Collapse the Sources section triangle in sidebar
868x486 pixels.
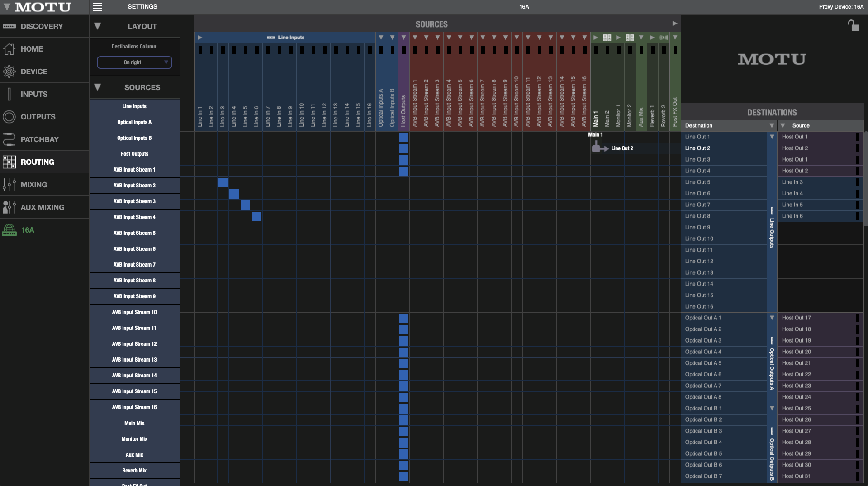(x=97, y=87)
